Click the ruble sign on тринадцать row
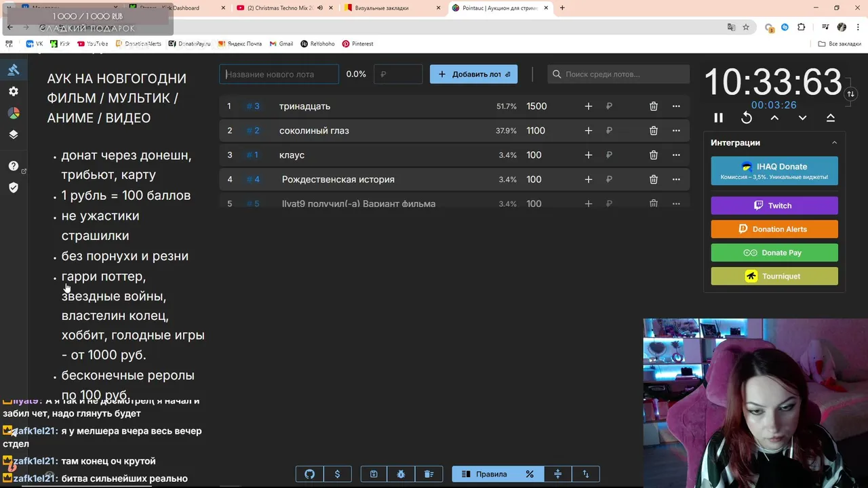The height and width of the screenshot is (488, 868). click(x=609, y=106)
